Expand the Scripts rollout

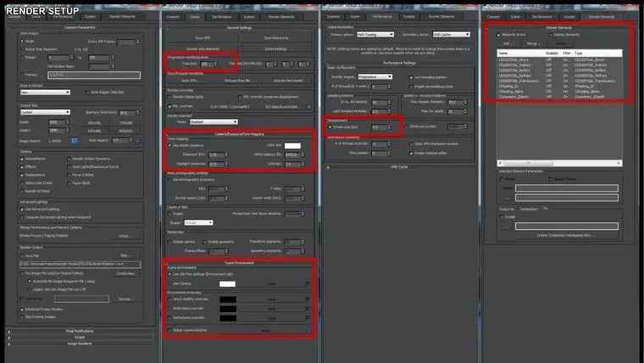(x=80, y=337)
